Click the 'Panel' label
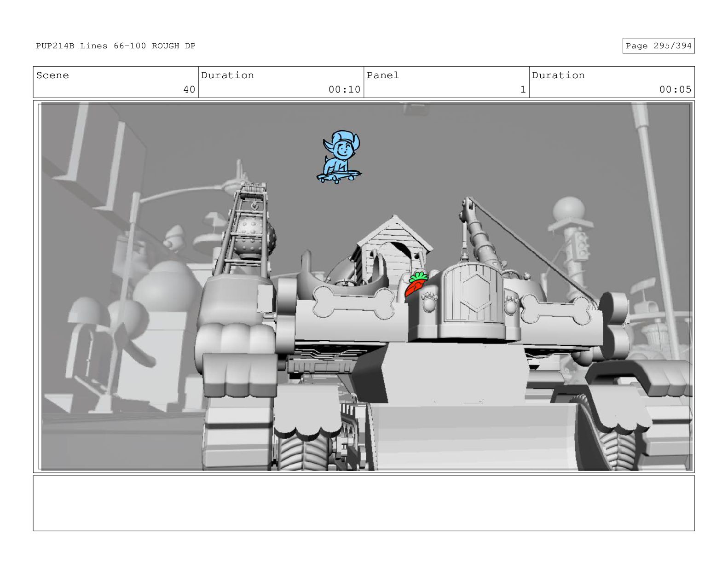 click(382, 76)
